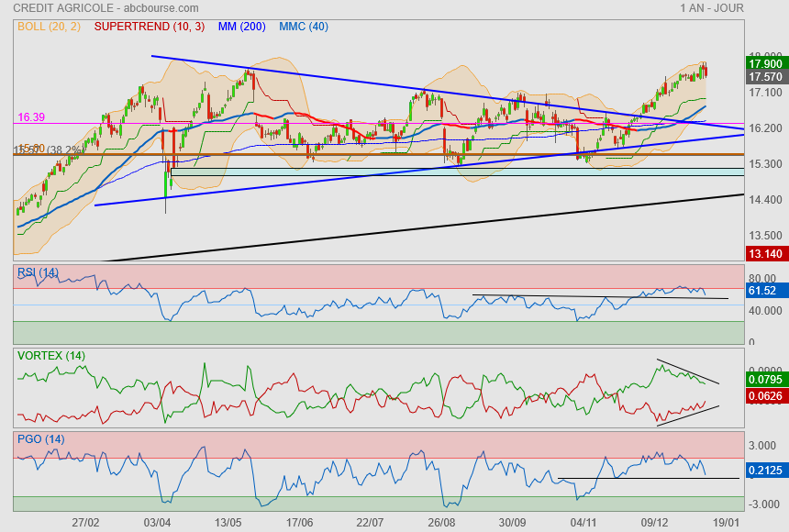
Task: Click the PGO value tag 0.2125
Action: tap(765, 471)
